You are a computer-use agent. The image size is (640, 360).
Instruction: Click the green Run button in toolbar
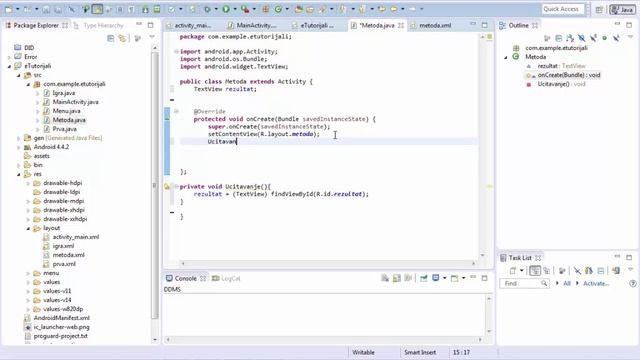tap(226, 9)
